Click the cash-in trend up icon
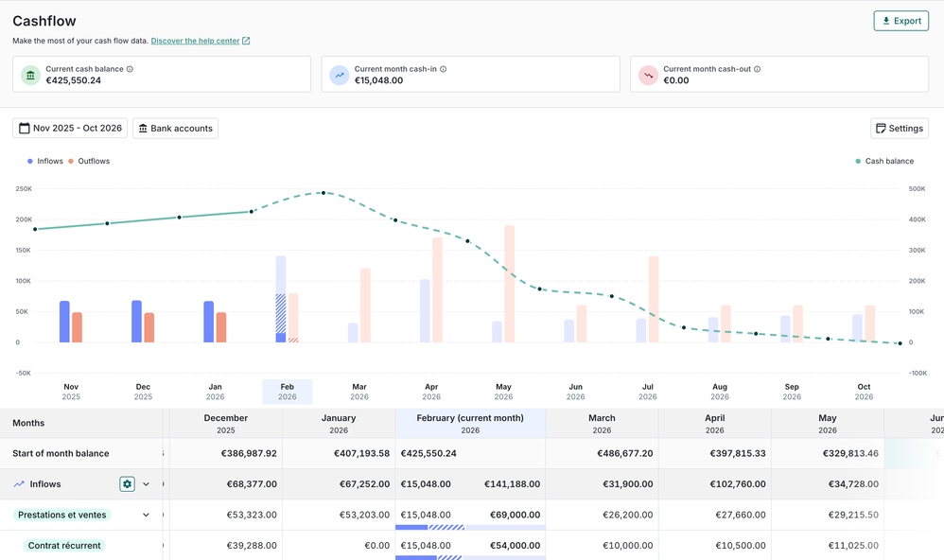The image size is (944, 560). coord(340,75)
